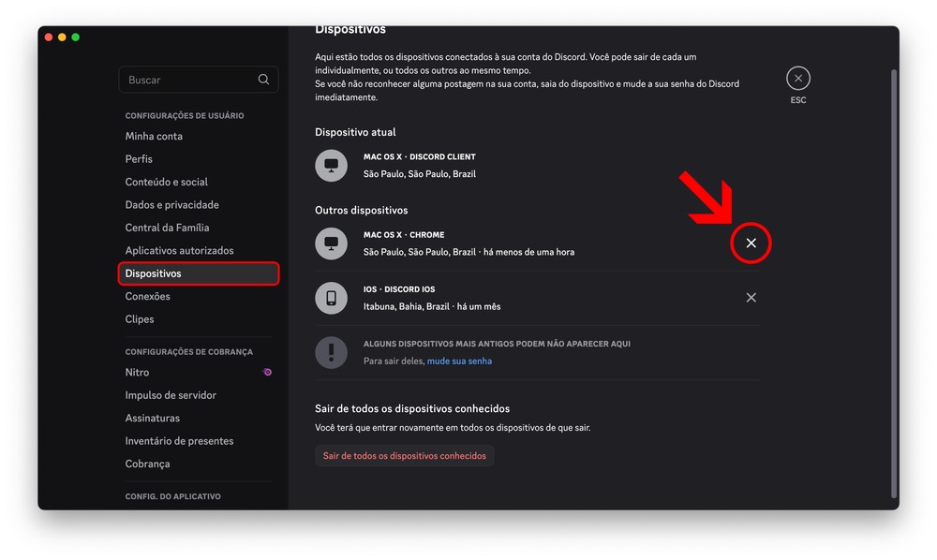Click the monitor icon of Mac OS X Chrome device
This screenshot has width=937, height=560.
coord(331,243)
